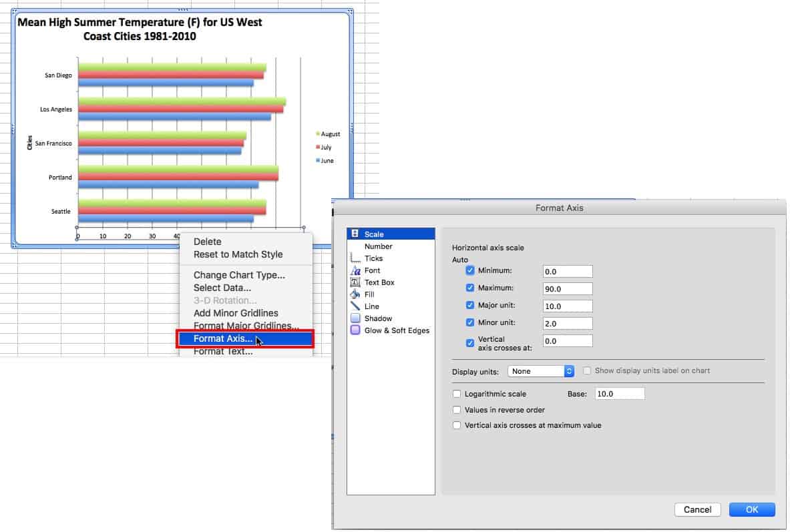790x532 pixels.
Task: Click Add Minor Gridlines menu item
Action: coord(236,313)
